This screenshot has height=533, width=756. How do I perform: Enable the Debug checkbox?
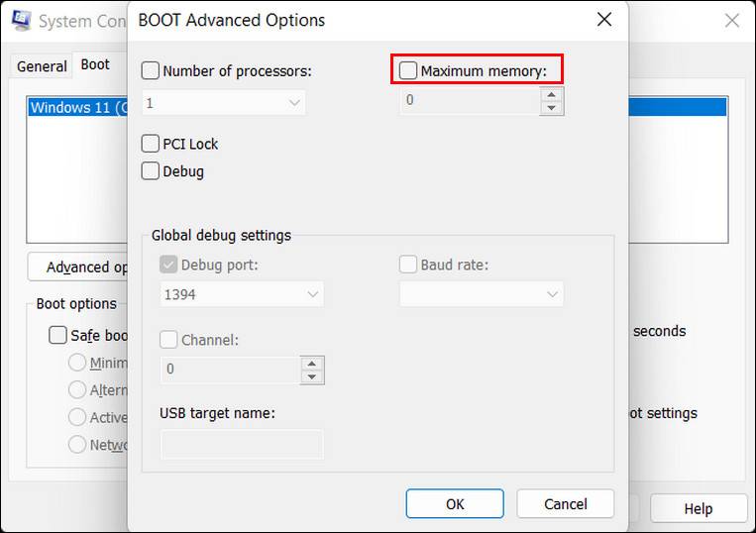(x=151, y=171)
